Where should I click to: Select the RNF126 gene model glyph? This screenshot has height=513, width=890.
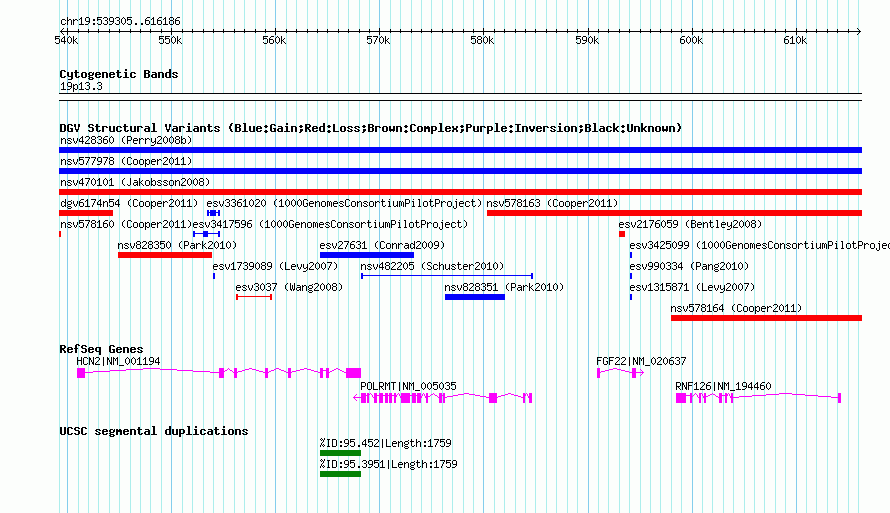pos(758,398)
